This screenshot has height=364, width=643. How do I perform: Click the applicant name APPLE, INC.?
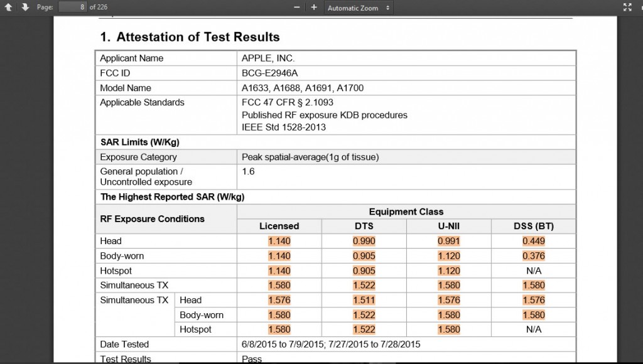tap(267, 58)
